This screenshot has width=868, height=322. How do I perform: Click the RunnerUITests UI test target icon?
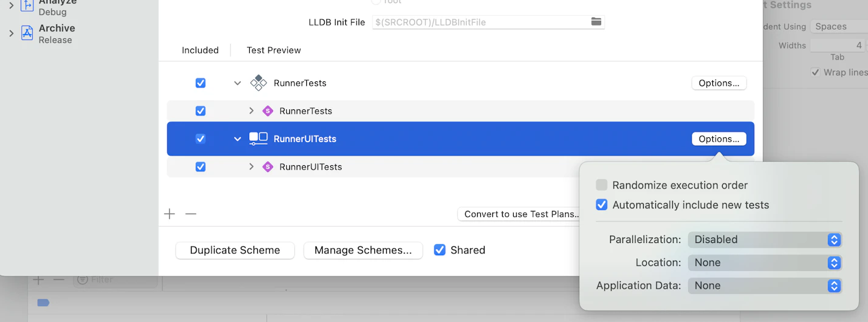coord(258,139)
